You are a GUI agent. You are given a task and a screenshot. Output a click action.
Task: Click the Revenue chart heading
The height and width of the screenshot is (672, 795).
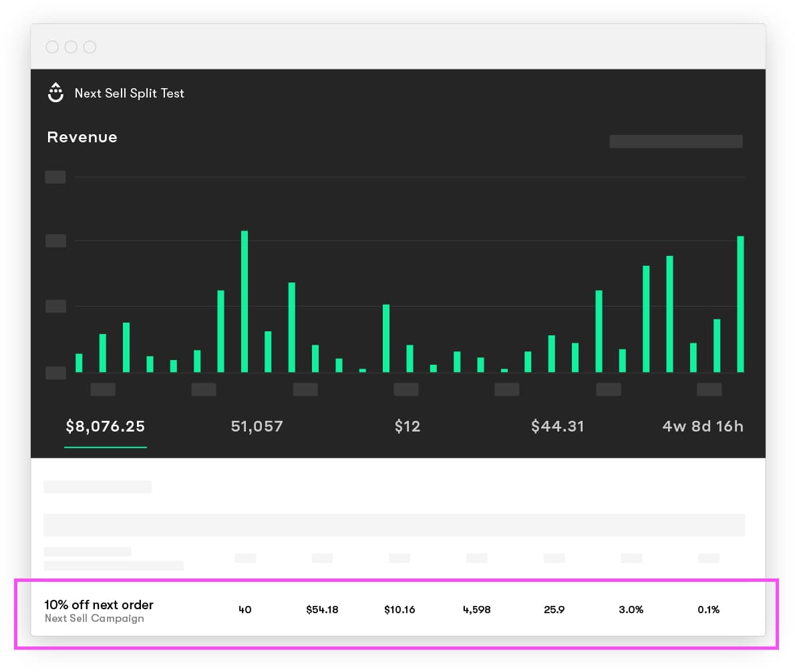pos(82,137)
